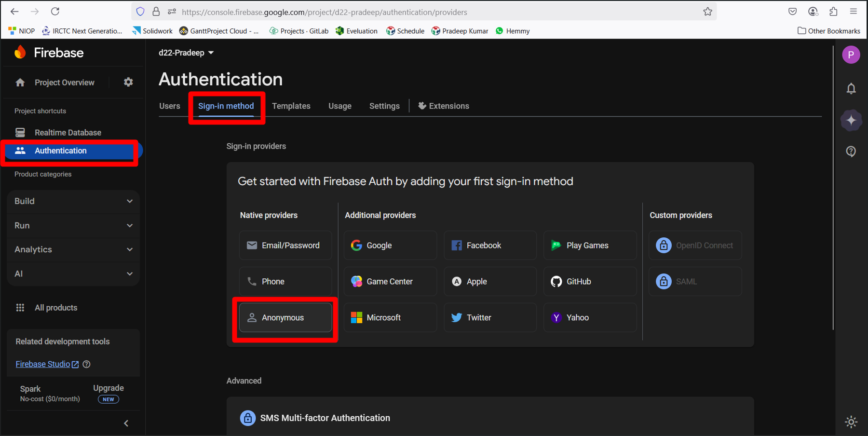This screenshot has width=868, height=436.
Task: Click the Project Overview home icon
Action: [20, 82]
